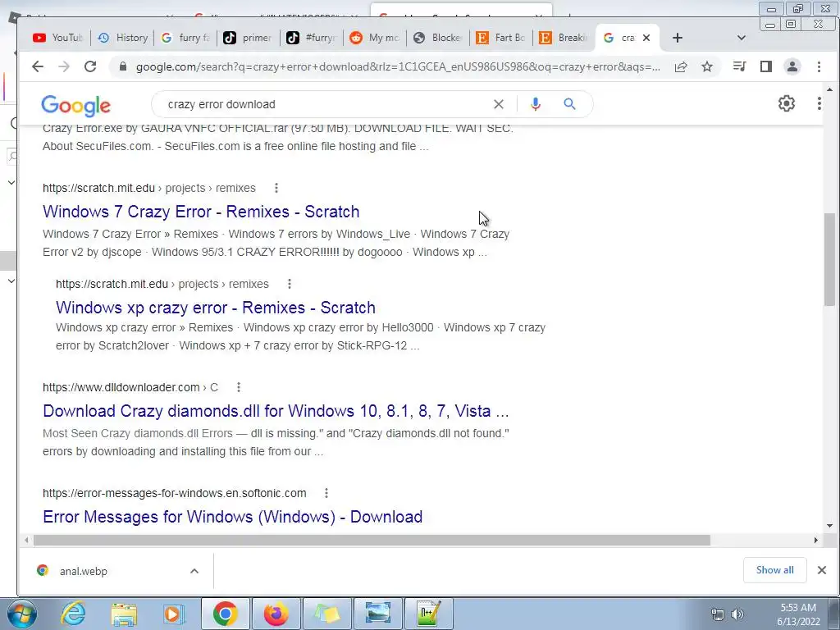
Task: Click the Show all downloads button
Action: [774, 570]
